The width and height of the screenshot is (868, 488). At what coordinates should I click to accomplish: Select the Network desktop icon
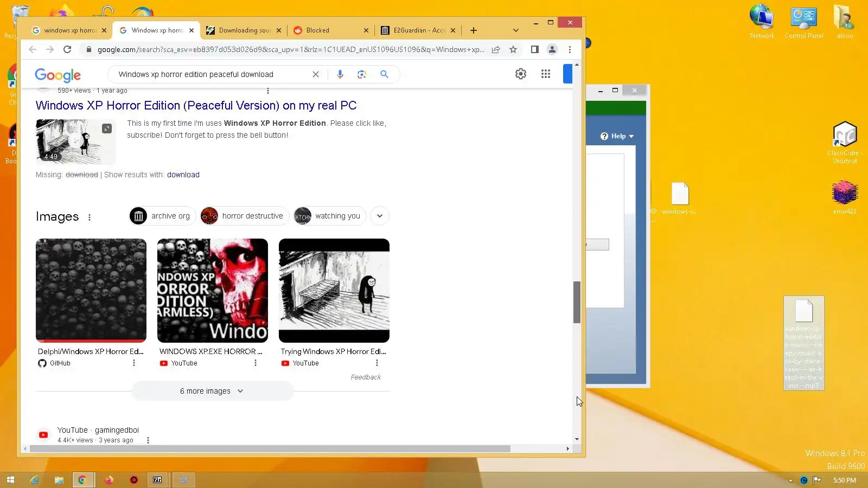click(x=762, y=21)
